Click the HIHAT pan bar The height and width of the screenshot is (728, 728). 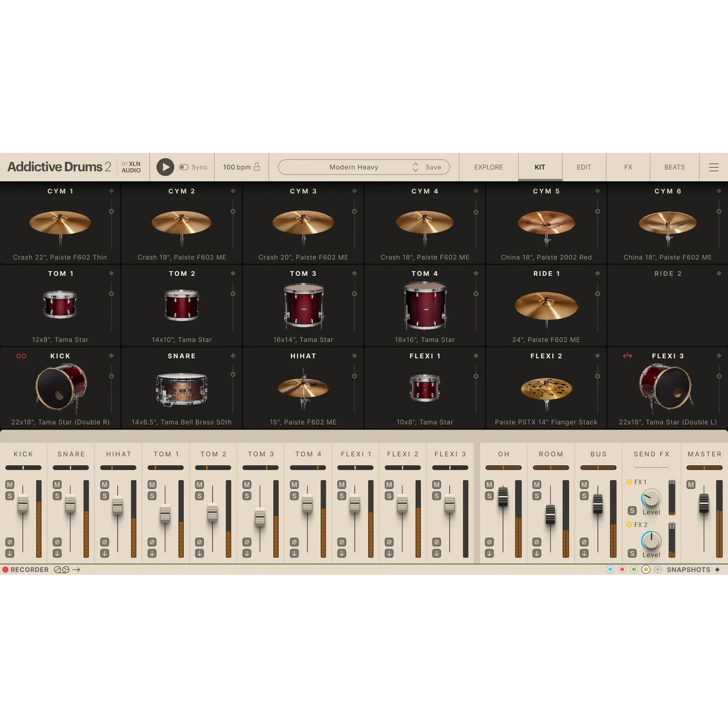(118, 468)
